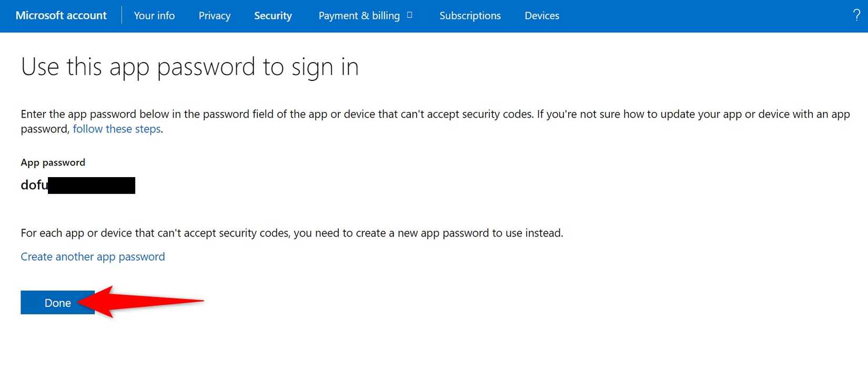Go to Microsoft account home
The height and width of the screenshot is (369, 868).
tap(61, 16)
